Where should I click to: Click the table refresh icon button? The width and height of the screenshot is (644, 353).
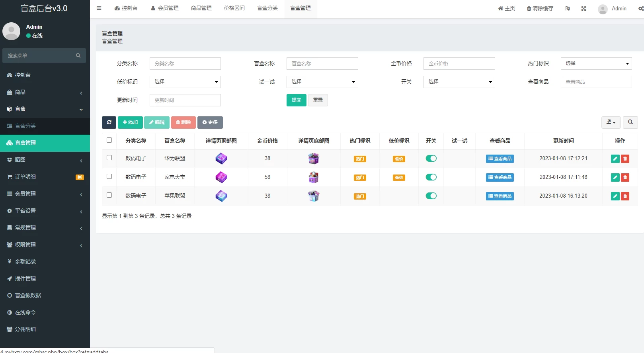click(109, 122)
